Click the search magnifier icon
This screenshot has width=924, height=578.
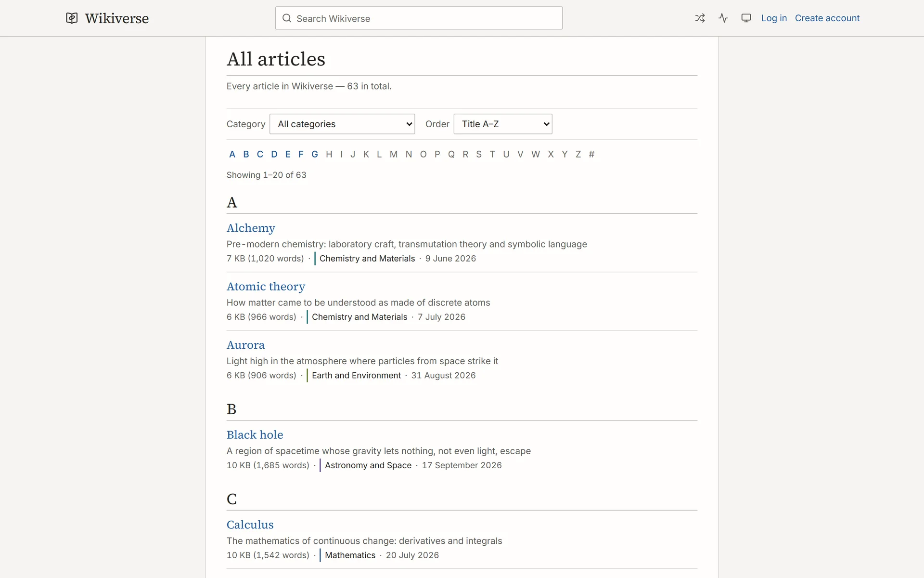click(287, 18)
